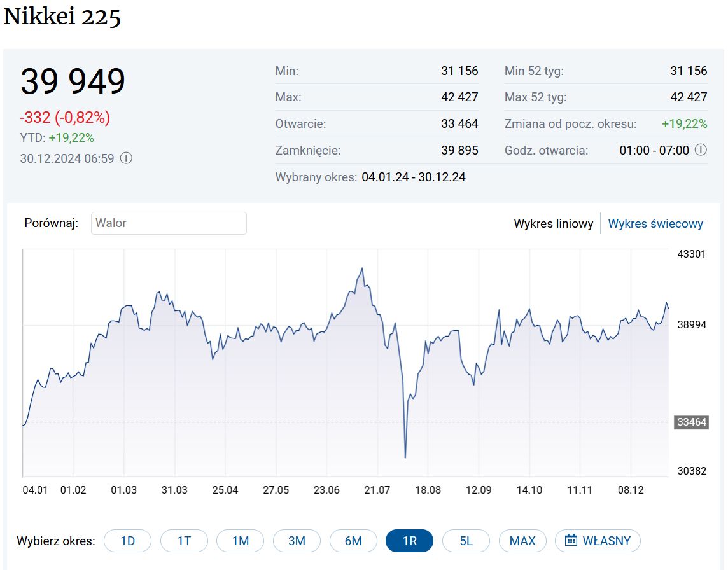Click info icon beside opening hours
This screenshot has width=728, height=570.
tap(701, 151)
